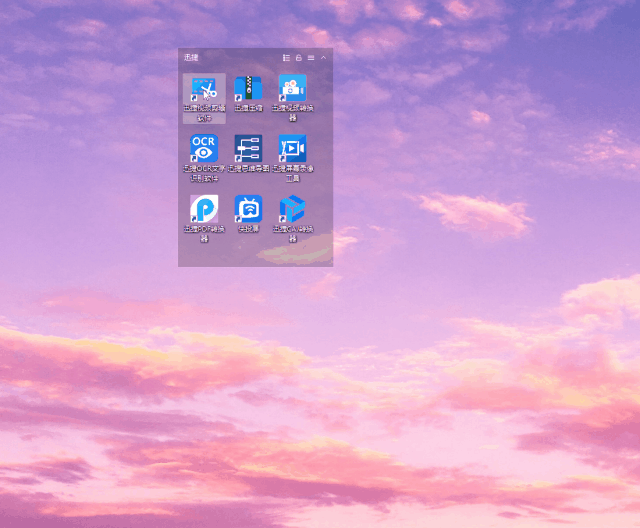Open the 迅捷PDF转换器 icon
The image size is (640, 528).
(204, 208)
